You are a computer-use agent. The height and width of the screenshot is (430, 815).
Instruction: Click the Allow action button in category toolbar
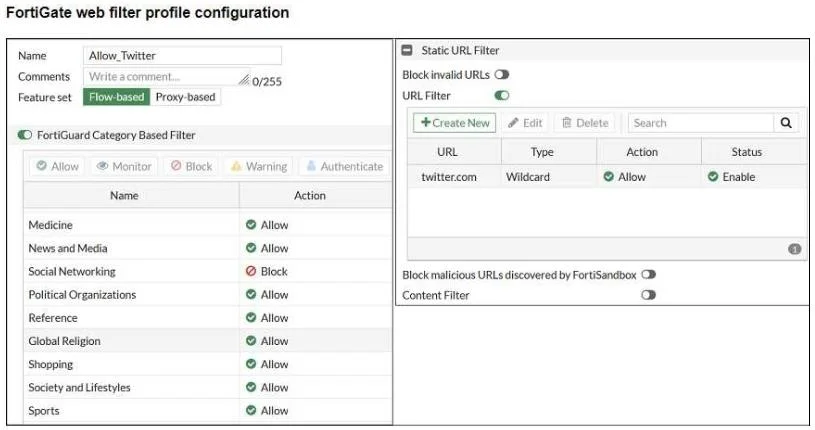coord(57,166)
